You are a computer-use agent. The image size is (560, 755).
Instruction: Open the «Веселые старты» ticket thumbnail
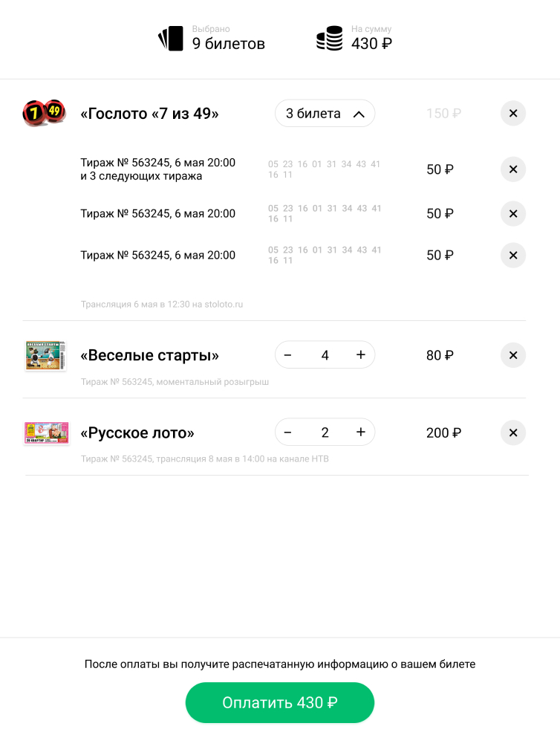pos(45,356)
